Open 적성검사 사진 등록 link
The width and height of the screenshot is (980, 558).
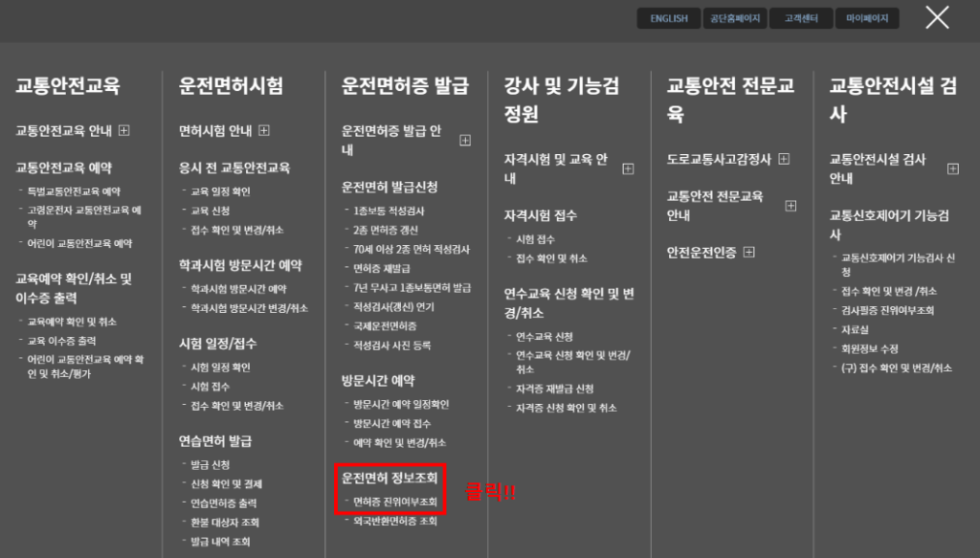(391, 345)
